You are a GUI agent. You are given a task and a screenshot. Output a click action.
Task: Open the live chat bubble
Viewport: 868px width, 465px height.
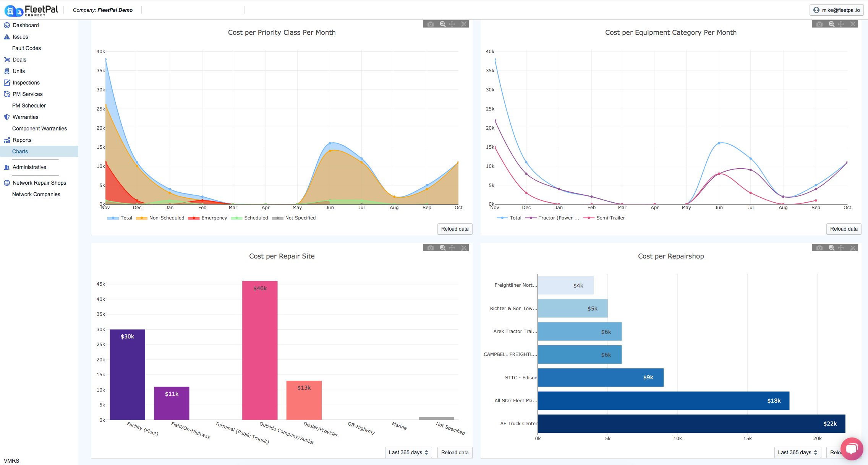852,449
